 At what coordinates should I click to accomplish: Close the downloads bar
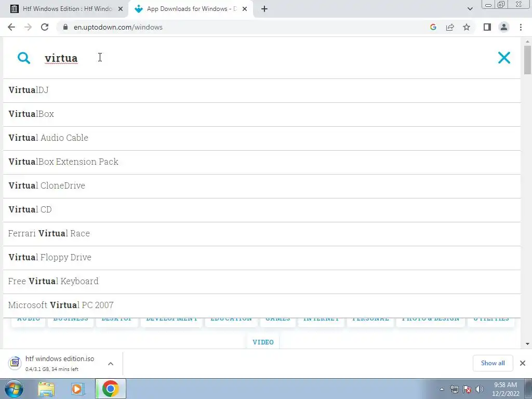523,363
